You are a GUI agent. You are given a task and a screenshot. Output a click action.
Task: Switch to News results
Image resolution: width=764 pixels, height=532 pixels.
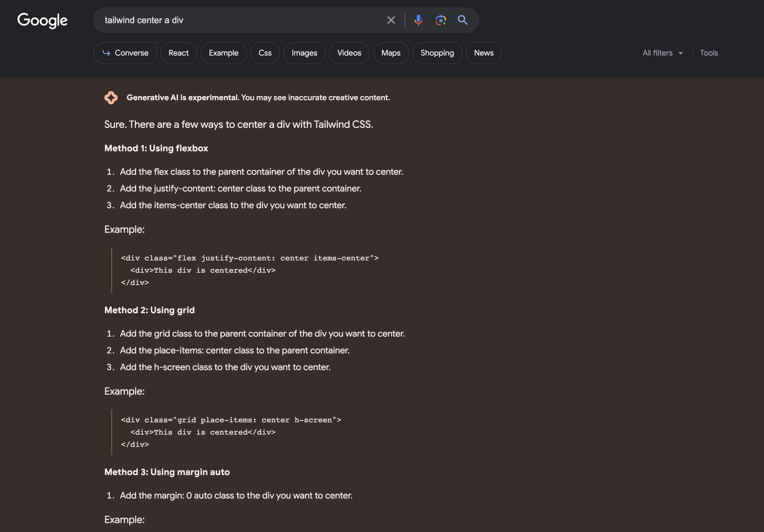pos(484,53)
